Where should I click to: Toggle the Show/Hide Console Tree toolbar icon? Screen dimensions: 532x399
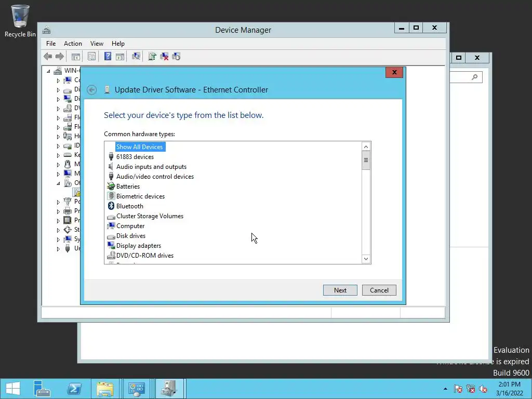click(76, 56)
